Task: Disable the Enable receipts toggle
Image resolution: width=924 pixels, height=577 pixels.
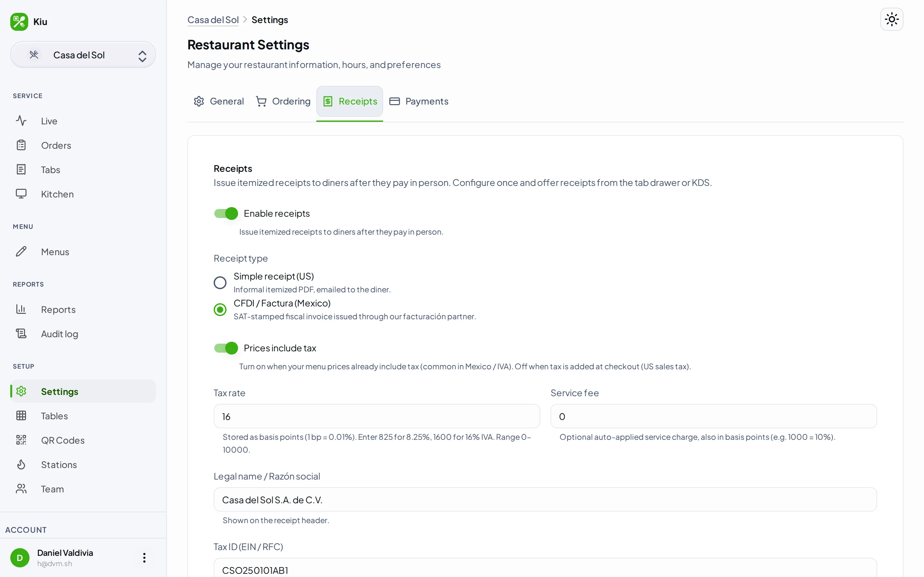Action: 226,213
